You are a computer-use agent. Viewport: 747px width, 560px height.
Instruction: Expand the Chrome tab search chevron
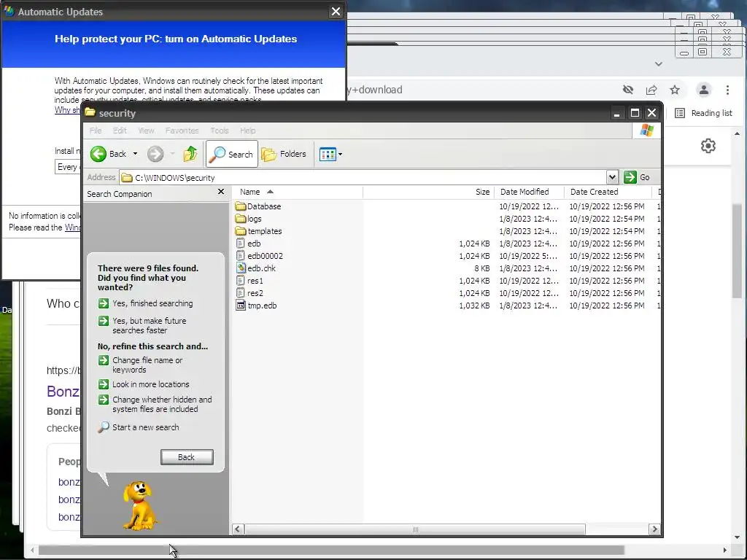coord(659,64)
